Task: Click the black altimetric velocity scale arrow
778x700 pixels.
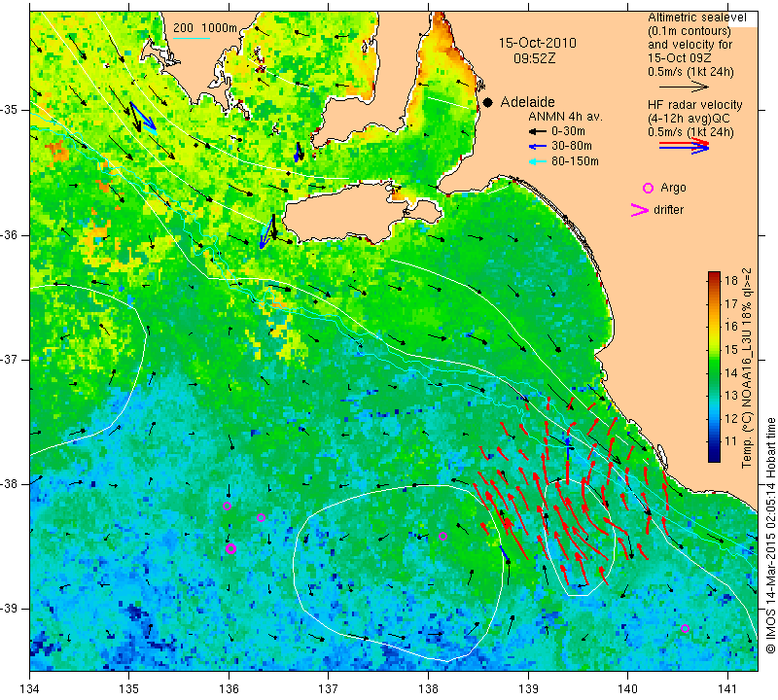Action: tap(684, 87)
